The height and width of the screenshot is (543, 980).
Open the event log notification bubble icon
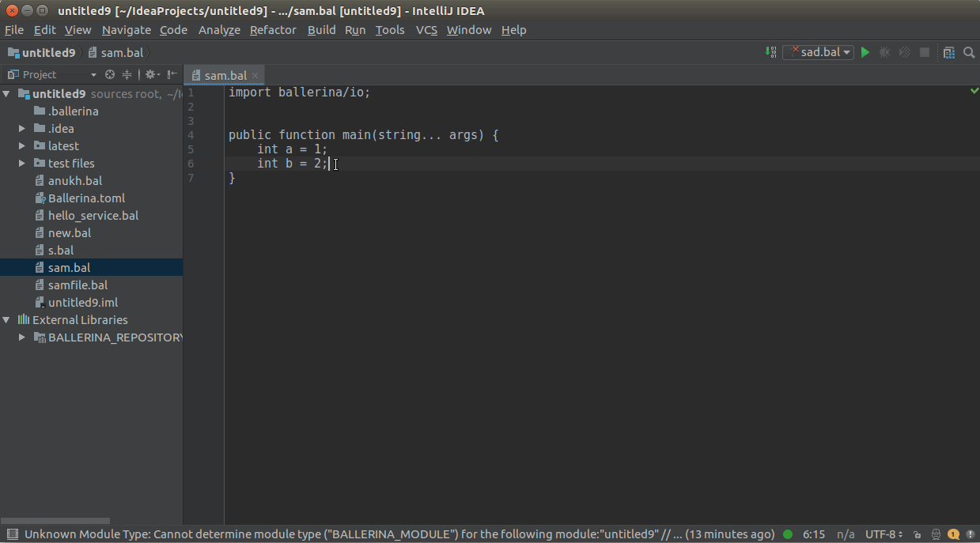tap(954, 534)
